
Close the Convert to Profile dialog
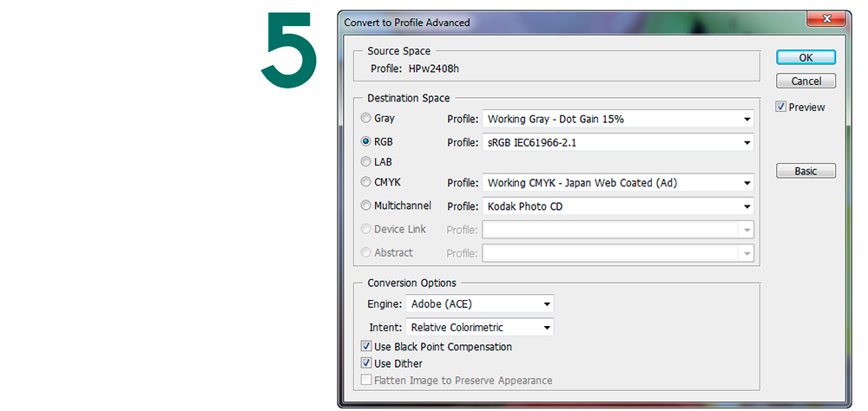828,21
